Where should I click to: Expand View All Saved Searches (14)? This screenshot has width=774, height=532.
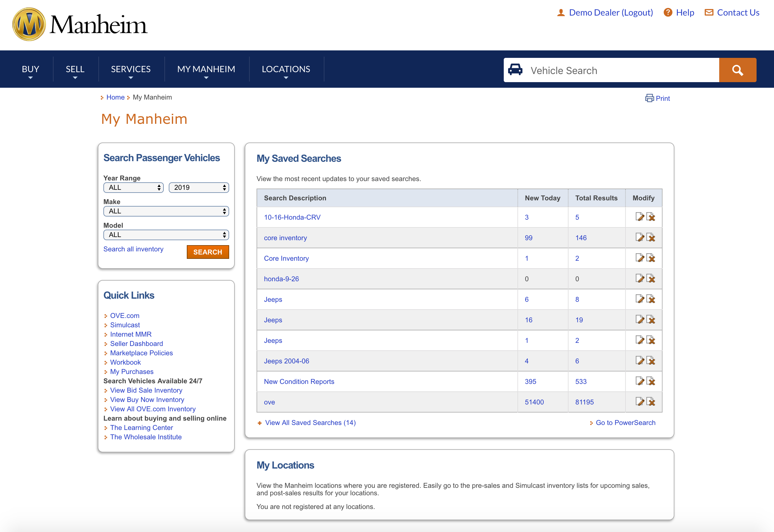[x=310, y=422]
